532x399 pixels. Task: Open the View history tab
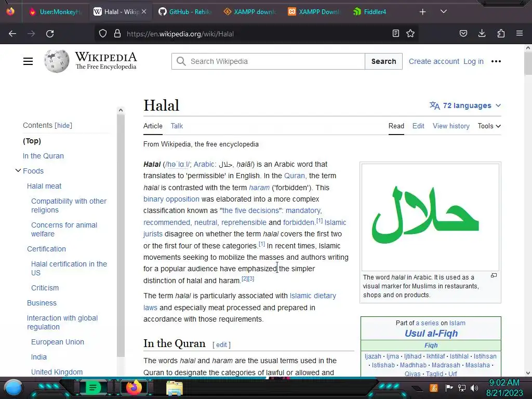(x=451, y=126)
